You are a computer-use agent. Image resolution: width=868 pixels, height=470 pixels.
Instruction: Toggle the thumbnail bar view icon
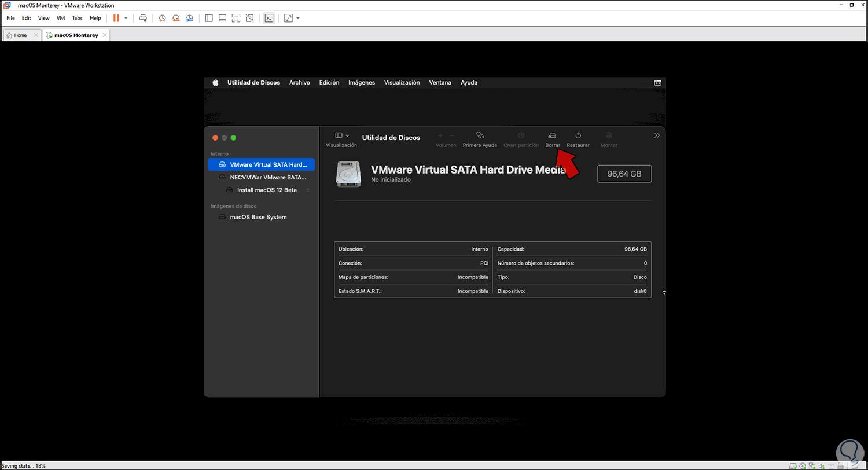coord(222,18)
